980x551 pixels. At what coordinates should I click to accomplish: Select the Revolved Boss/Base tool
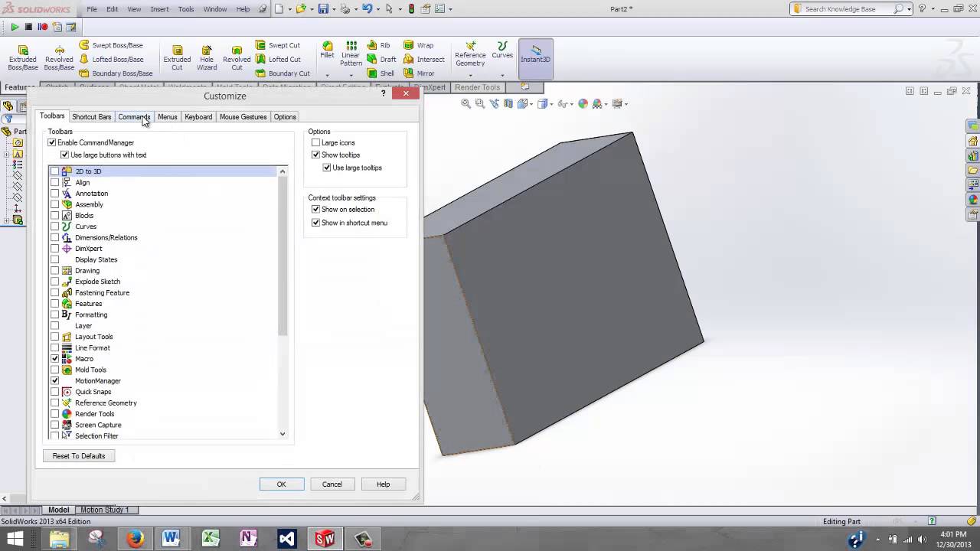[59, 58]
